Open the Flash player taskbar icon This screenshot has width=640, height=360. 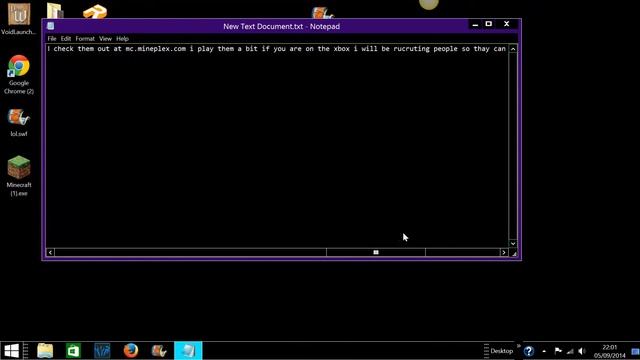(x=159, y=351)
